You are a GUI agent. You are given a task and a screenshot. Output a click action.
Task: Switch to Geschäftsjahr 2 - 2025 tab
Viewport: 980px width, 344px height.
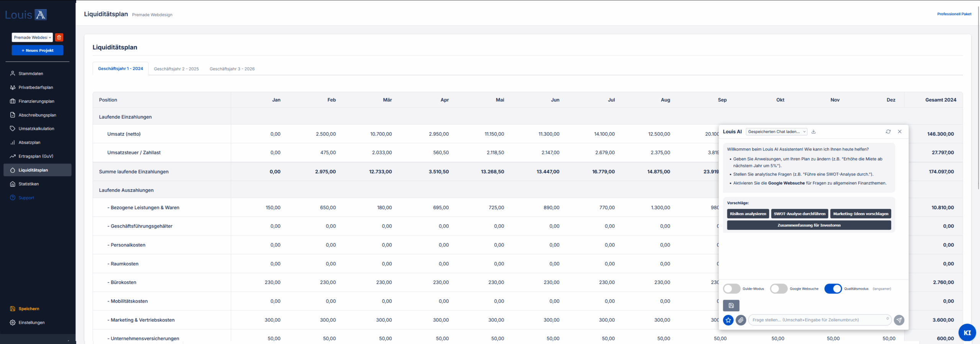(176, 69)
